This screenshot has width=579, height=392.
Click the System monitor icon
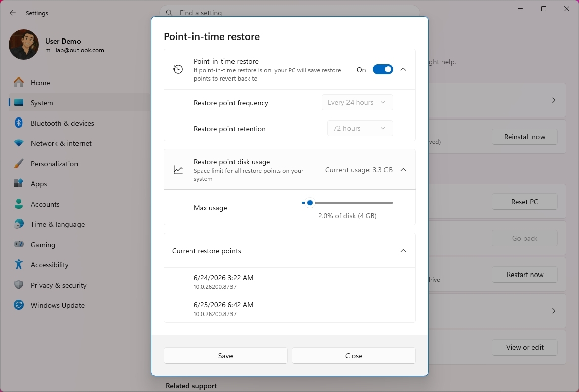pos(18,103)
